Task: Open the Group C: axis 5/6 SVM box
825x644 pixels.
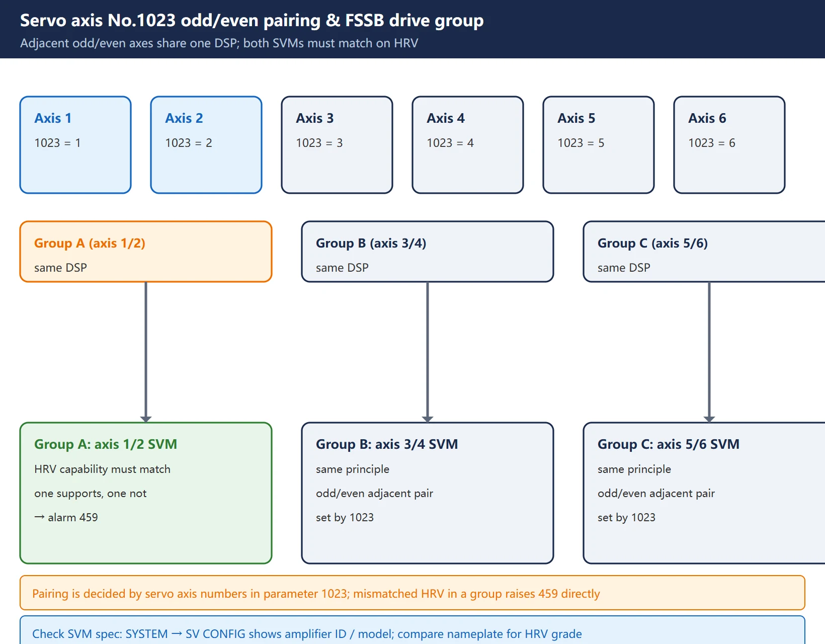Action: pos(704,493)
